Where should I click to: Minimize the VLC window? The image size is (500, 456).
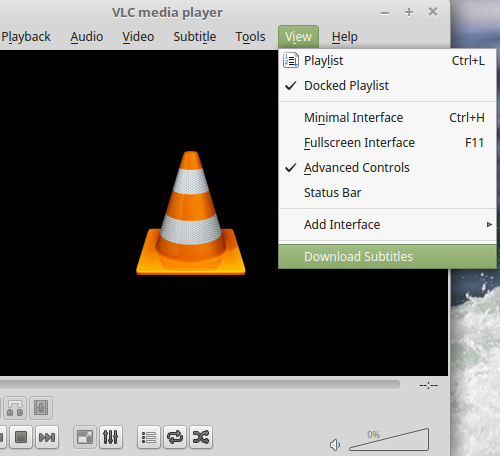pyautogui.click(x=385, y=13)
